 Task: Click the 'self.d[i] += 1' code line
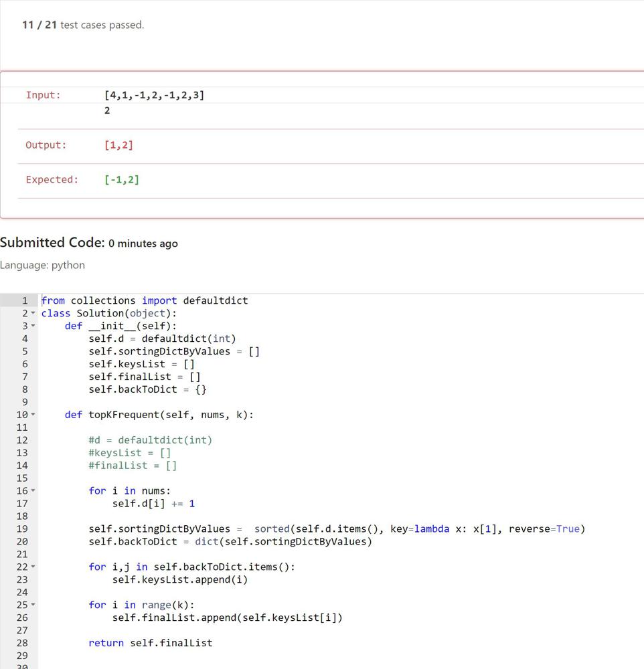tap(154, 504)
